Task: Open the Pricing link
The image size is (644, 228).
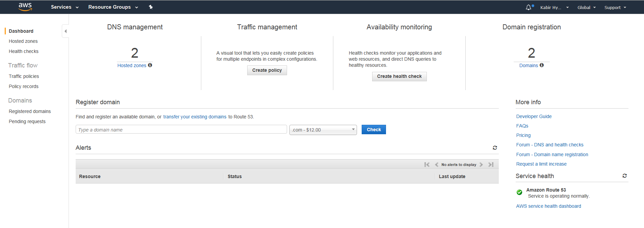Action: (x=523, y=135)
